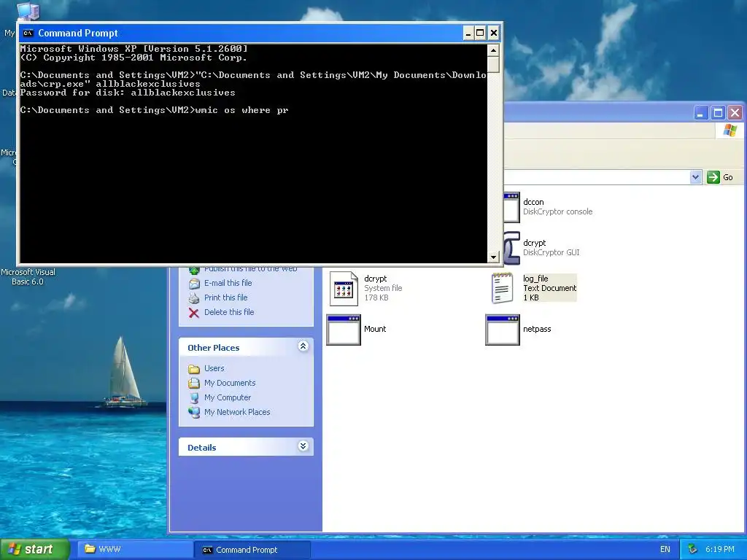The image size is (747, 560).
Task: Click Print this file link
Action: tap(226, 297)
